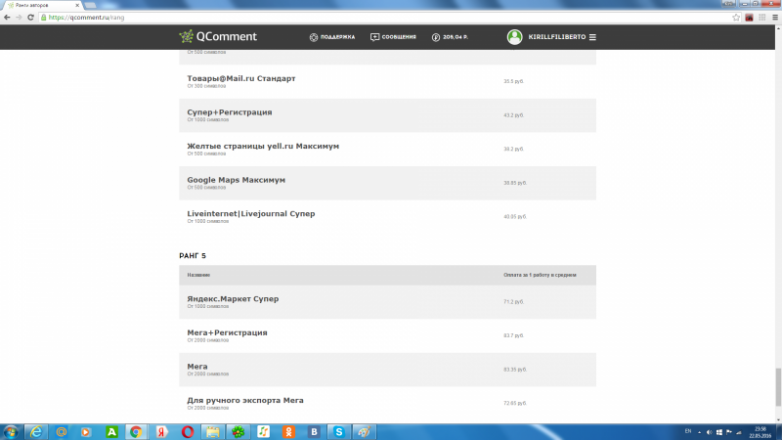The height and width of the screenshot is (440, 782).
Task: Click the QComment logo
Action: coord(218,36)
